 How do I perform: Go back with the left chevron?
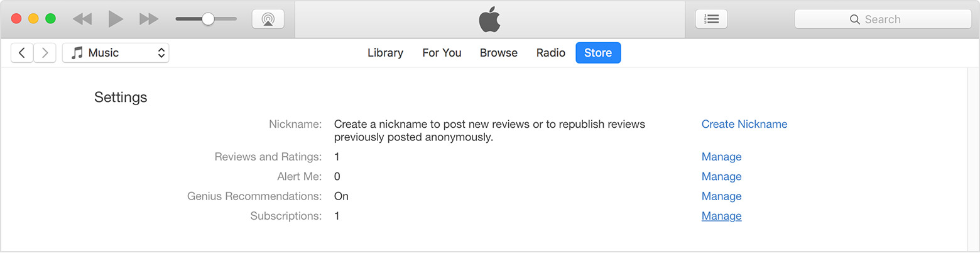point(22,53)
